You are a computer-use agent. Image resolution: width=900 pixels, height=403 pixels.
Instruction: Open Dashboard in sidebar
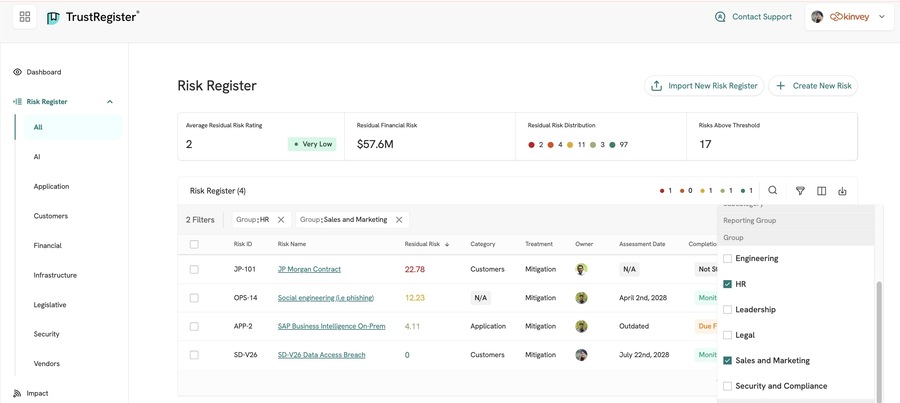pos(44,72)
